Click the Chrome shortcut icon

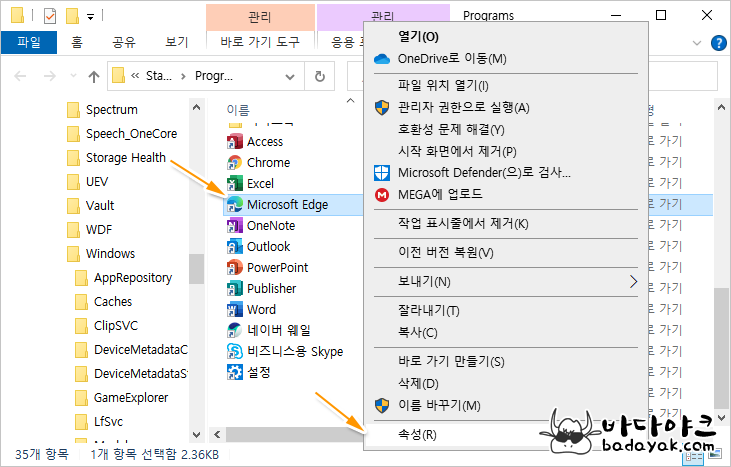pyautogui.click(x=234, y=162)
